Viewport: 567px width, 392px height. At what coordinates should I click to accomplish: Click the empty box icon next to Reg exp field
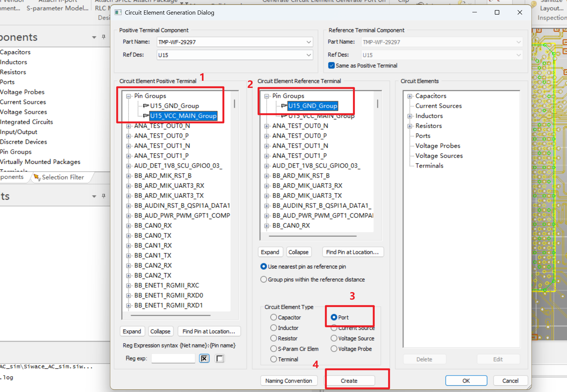tap(220, 359)
